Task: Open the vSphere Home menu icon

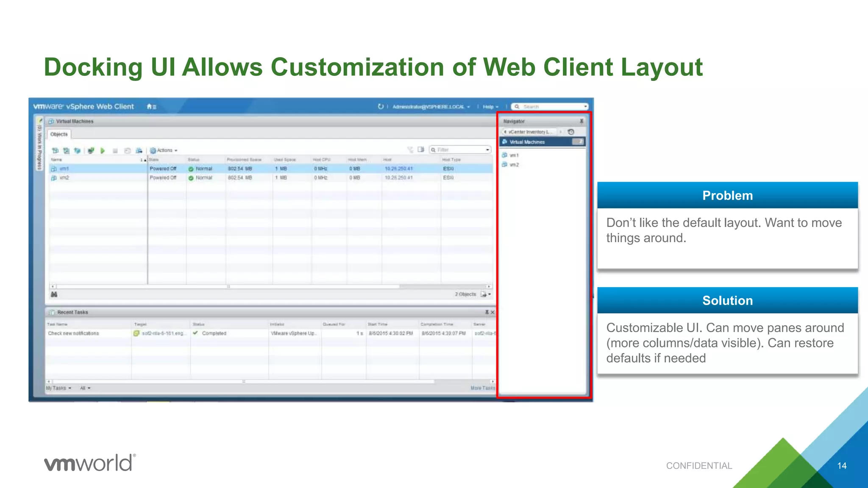Action: click(151, 107)
